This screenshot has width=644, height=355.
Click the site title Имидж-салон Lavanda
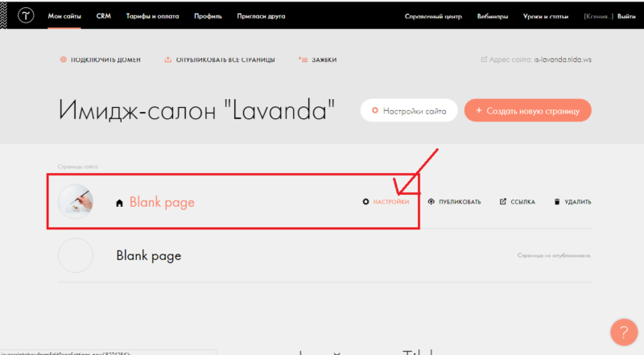click(x=196, y=110)
